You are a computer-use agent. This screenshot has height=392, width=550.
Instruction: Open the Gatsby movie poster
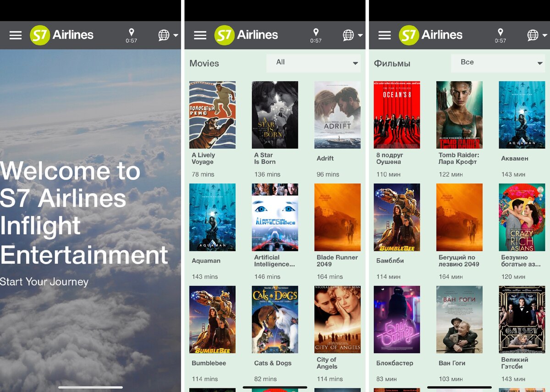(x=522, y=320)
